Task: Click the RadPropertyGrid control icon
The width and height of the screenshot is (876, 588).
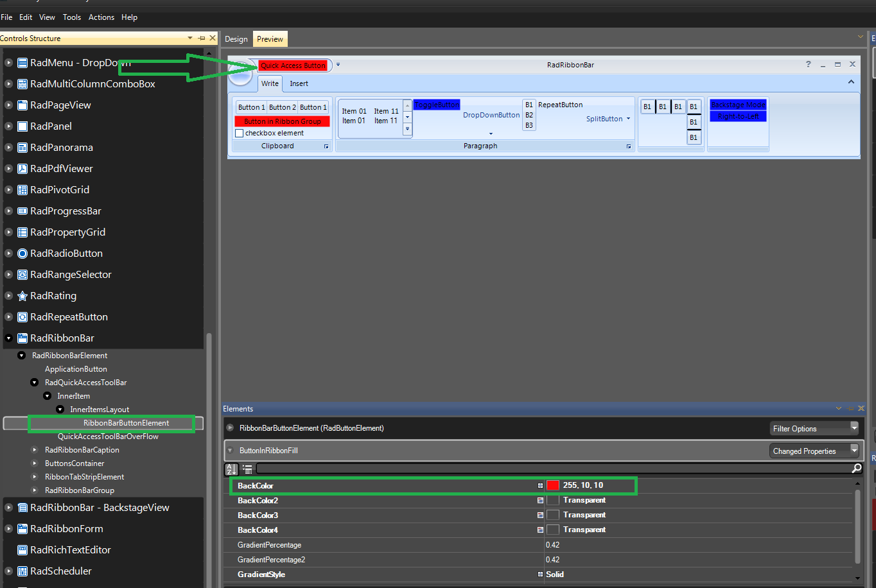Action: click(22, 232)
